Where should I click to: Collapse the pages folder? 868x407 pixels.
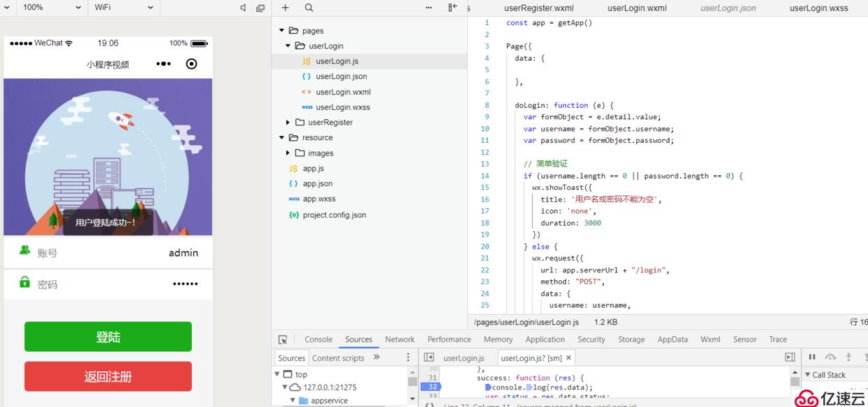(282, 31)
